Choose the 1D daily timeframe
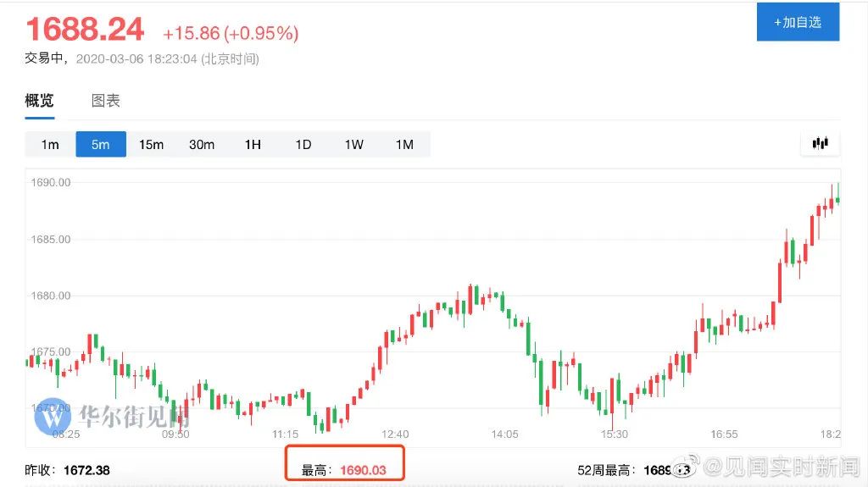Screen dimensions: 868x487 303,145
